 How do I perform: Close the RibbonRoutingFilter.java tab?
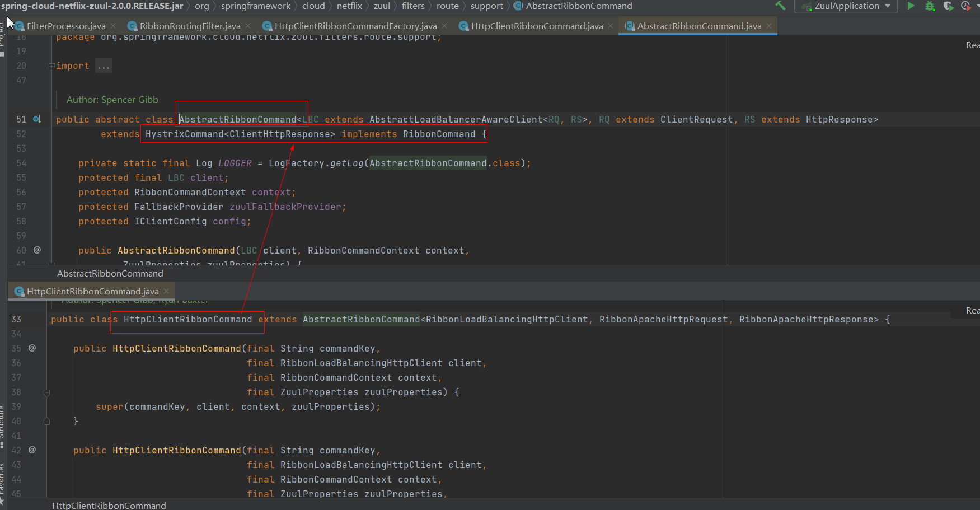(248, 26)
